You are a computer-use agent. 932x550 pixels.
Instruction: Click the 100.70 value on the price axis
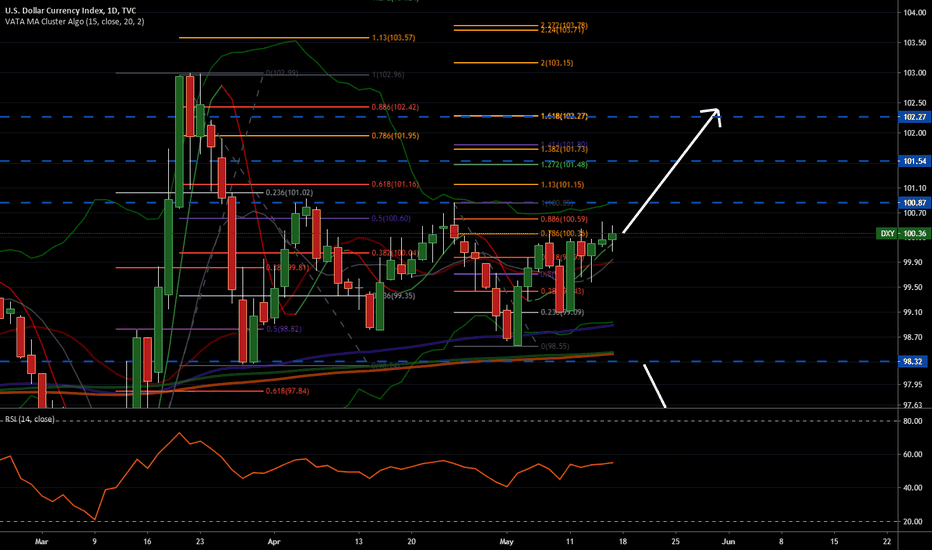(915, 213)
